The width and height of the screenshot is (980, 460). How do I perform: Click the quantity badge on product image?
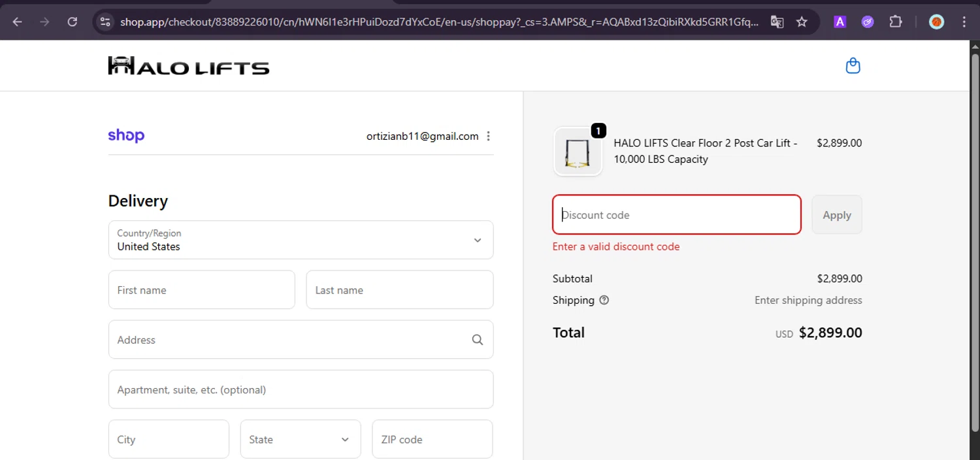[x=598, y=131]
